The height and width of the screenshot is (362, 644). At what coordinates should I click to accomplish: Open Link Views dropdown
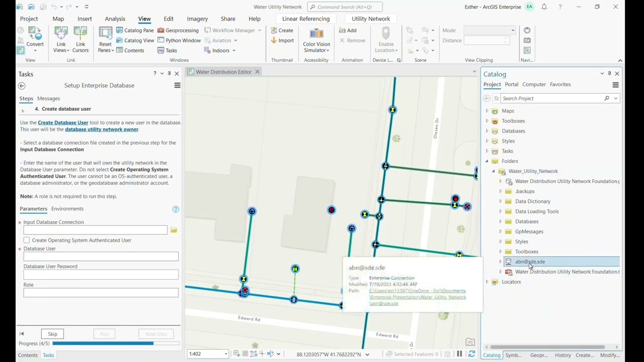point(61,40)
